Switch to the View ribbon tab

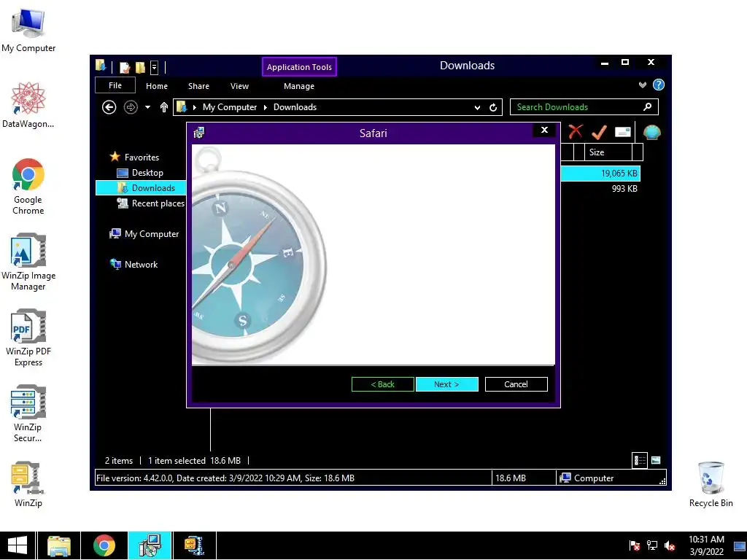pyautogui.click(x=239, y=86)
